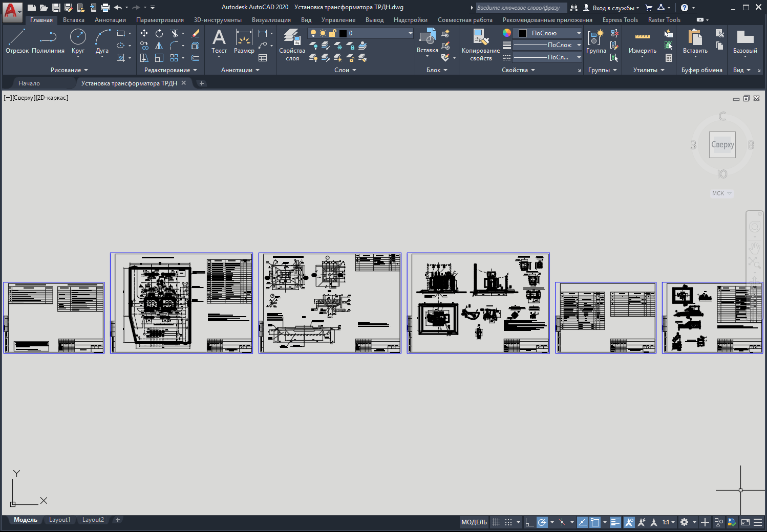767x532 pixels.
Task: Click the Размер dimension tool
Action: click(244, 41)
